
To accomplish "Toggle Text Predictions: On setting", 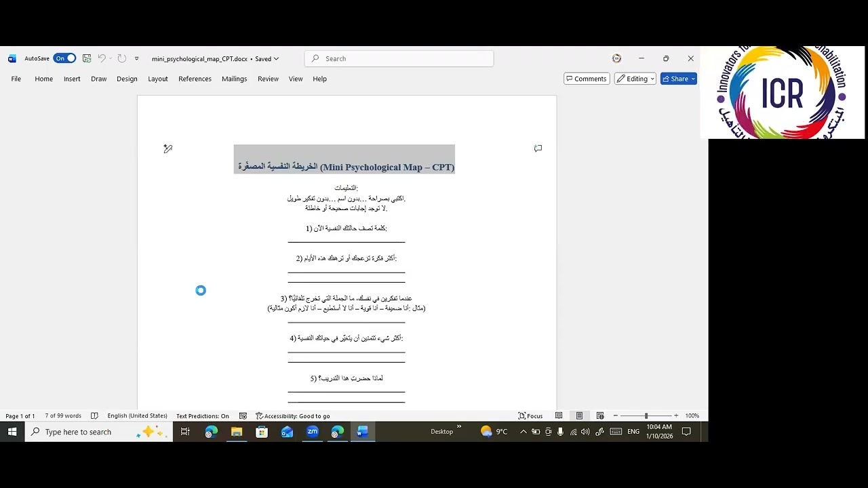I will pos(202,415).
